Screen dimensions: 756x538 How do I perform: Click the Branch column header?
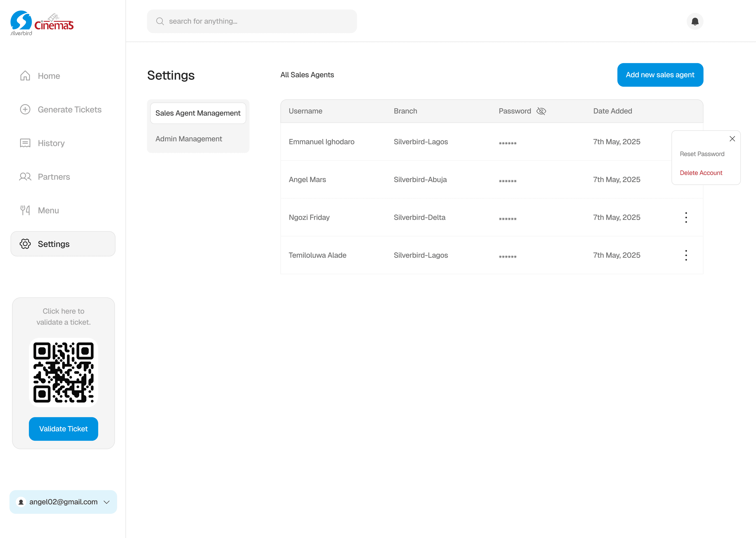405,111
